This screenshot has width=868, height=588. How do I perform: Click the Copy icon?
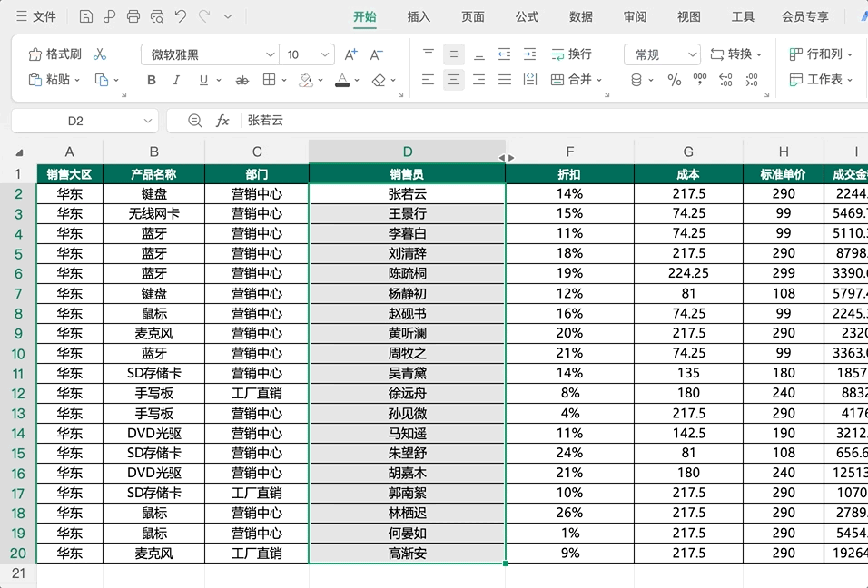(102, 80)
